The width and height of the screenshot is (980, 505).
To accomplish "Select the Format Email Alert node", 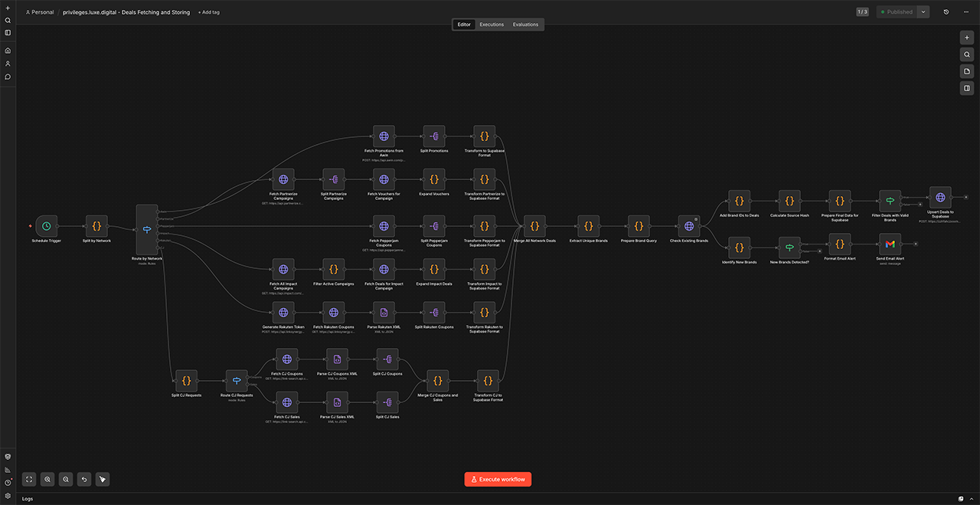I will [x=840, y=244].
